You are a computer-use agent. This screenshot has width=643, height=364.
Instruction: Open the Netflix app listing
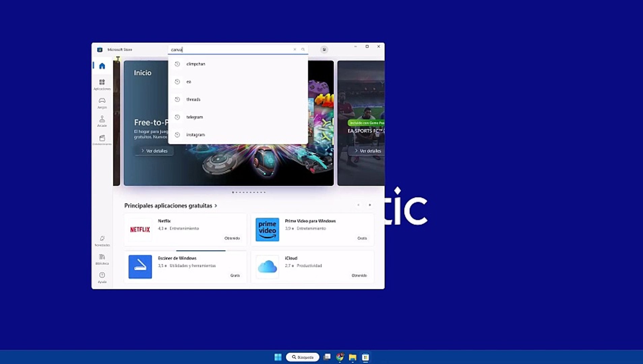pos(185,230)
